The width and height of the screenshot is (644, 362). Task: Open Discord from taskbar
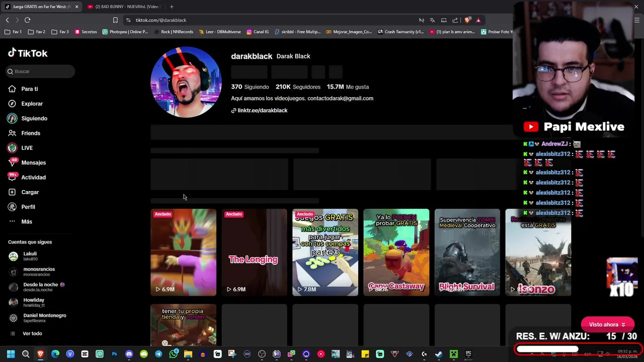(x=129, y=354)
